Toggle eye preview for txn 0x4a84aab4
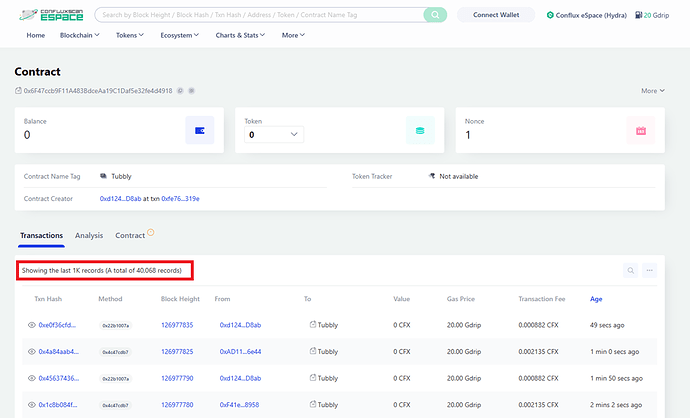This screenshot has width=690, height=418. coord(32,352)
